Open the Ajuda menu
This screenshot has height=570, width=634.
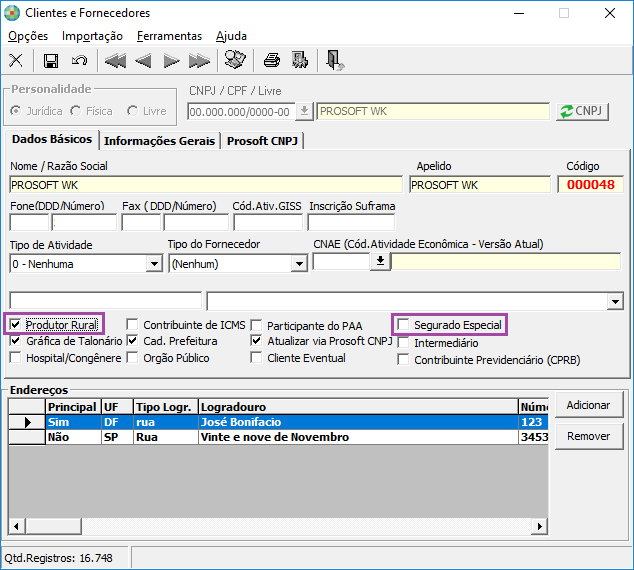231,36
